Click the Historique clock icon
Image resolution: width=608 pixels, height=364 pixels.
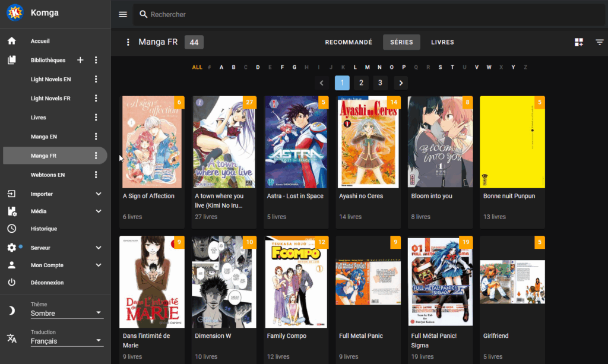point(12,229)
